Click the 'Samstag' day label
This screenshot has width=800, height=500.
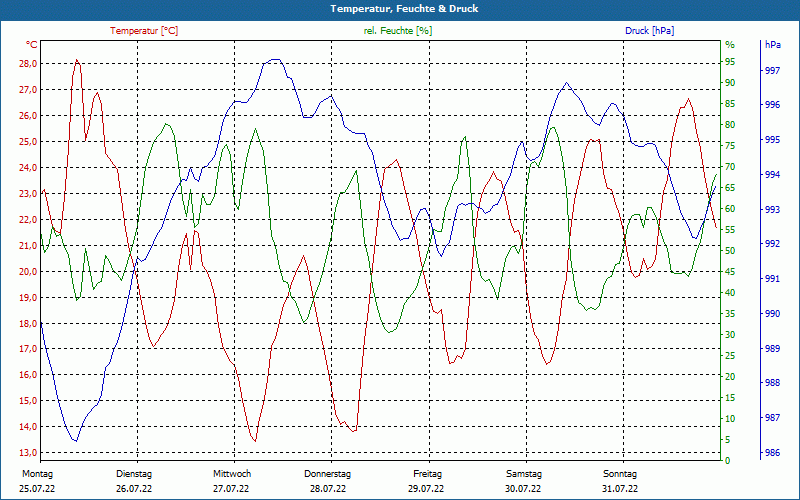pyautogui.click(x=524, y=474)
